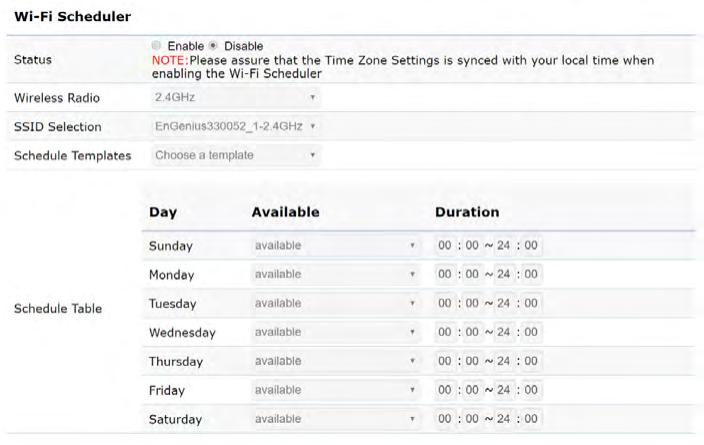Click Wednesday end minute field

(531, 332)
